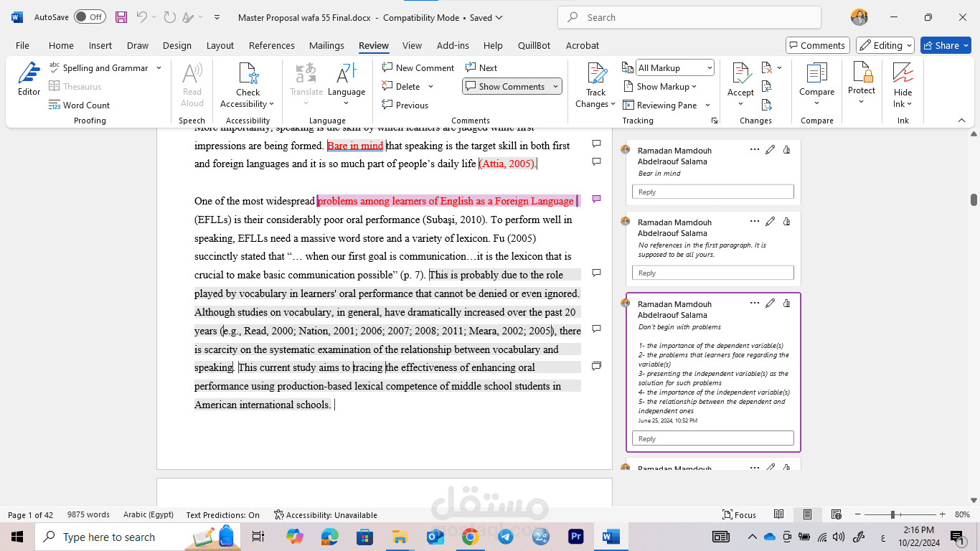
Task: Click the Reply field under 'Bear in mind'
Action: pyautogui.click(x=712, y=192)
